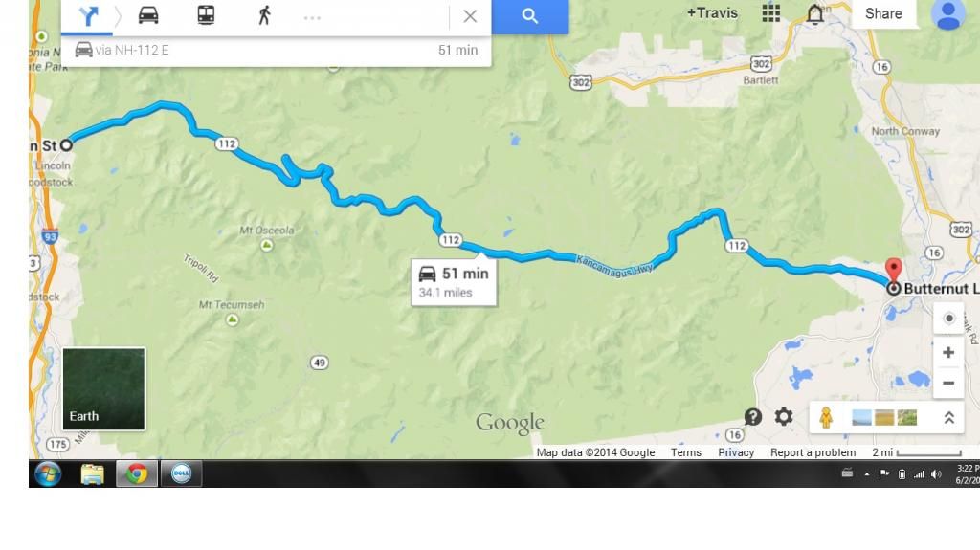The height and width of the screenshot is (550, 980).
Task: Select the via NH-112 E route option
Action: [276, 50]
